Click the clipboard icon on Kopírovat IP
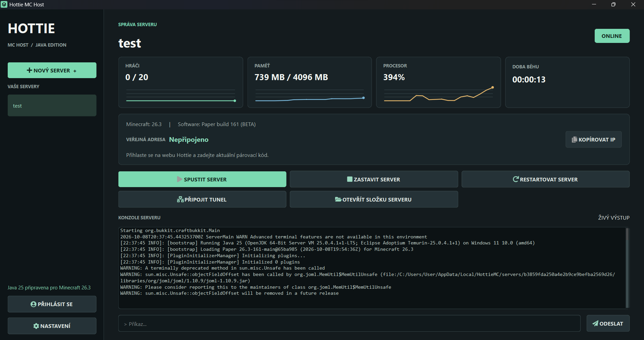Image resolution: width=644 pixels, height=340 pixels. tap(575, 139)
